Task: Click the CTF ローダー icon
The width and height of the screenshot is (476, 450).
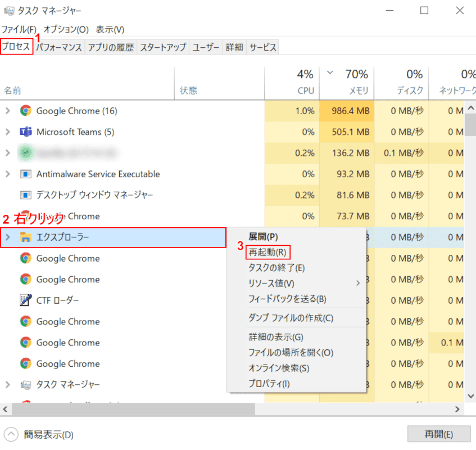Action: 26,300
